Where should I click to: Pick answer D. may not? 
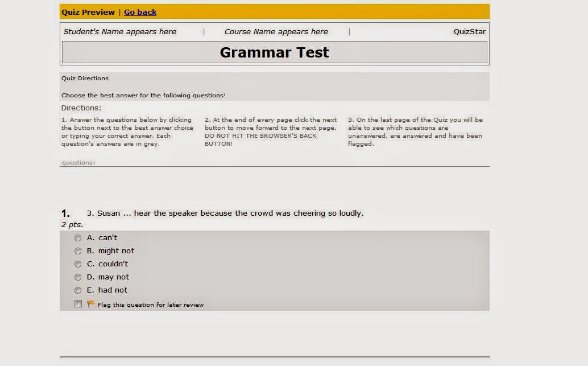coord(78,277)
